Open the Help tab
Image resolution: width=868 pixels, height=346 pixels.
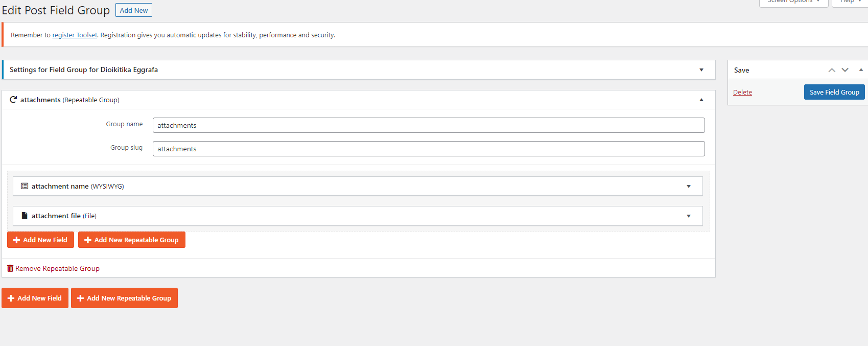point(850,2)
